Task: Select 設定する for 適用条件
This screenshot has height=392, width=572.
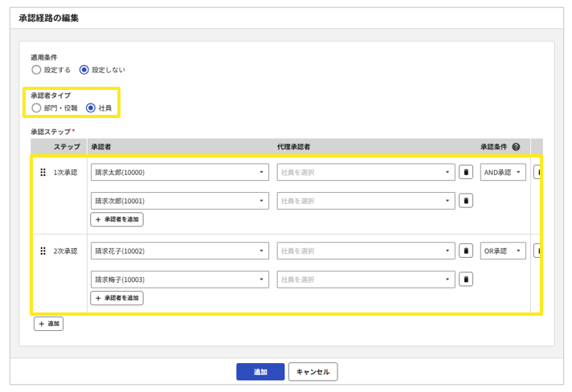Action: [36, 70]
